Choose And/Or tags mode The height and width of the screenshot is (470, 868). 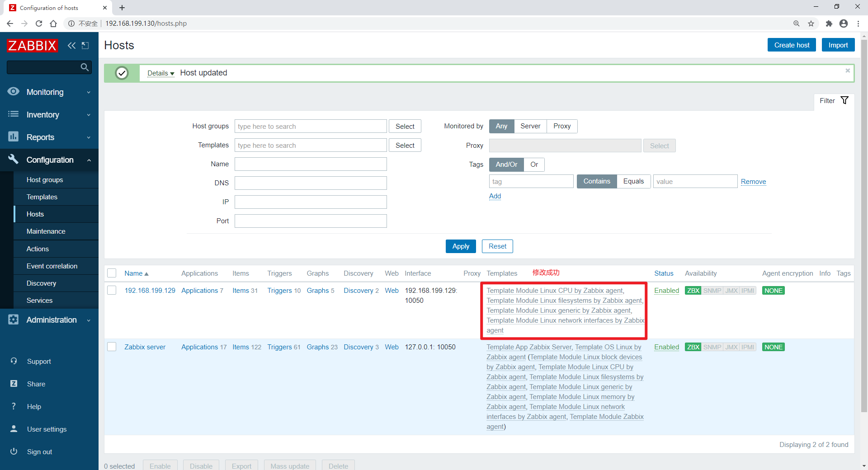[x=506, y=164]
